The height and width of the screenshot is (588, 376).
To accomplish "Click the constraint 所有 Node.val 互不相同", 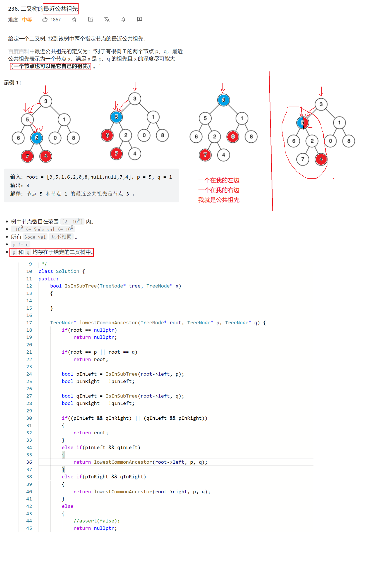I will pyautogui.click(x=44, y=237).
